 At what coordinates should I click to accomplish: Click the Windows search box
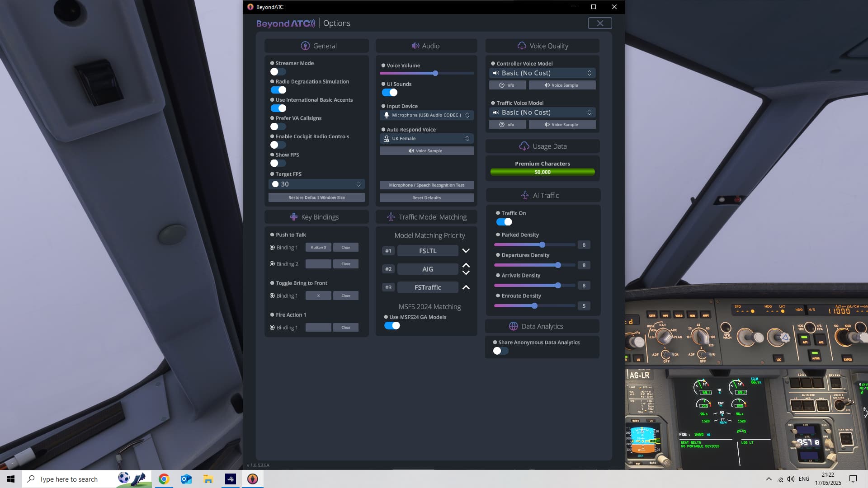(87, 479)
